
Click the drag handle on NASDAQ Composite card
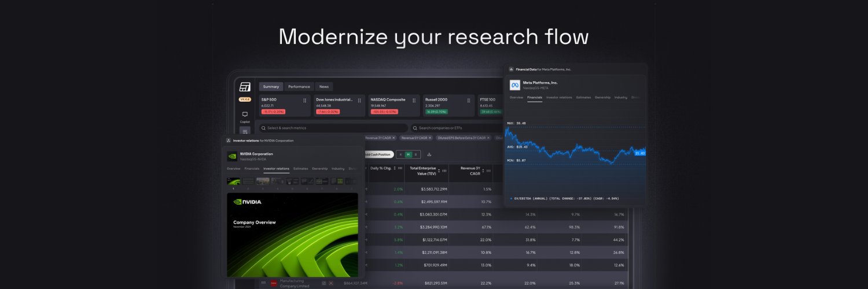tap(414, 100)
